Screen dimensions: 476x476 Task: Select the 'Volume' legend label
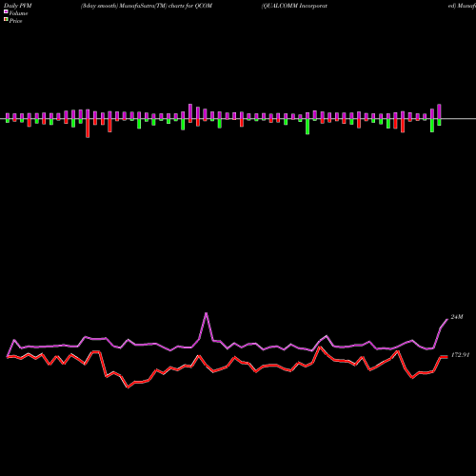18,13
